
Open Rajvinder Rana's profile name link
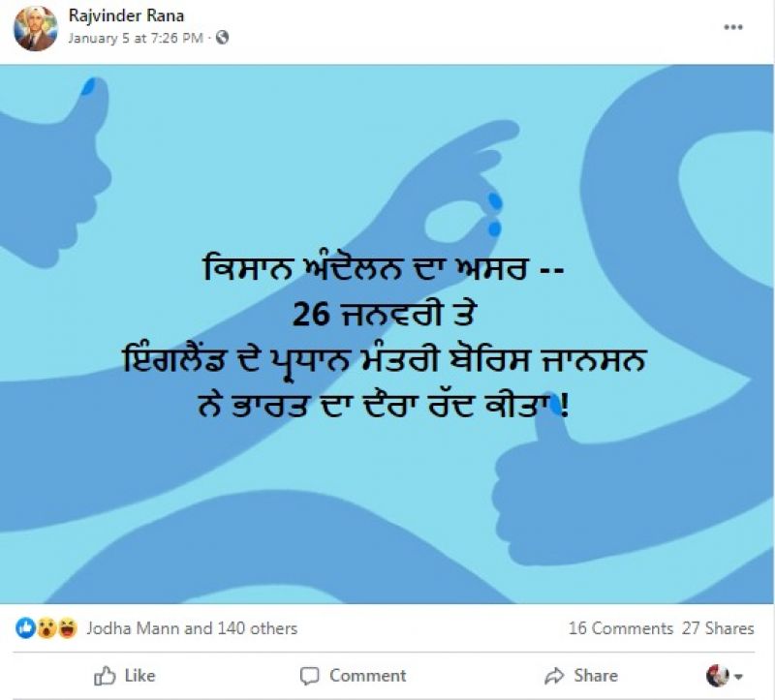126,15
